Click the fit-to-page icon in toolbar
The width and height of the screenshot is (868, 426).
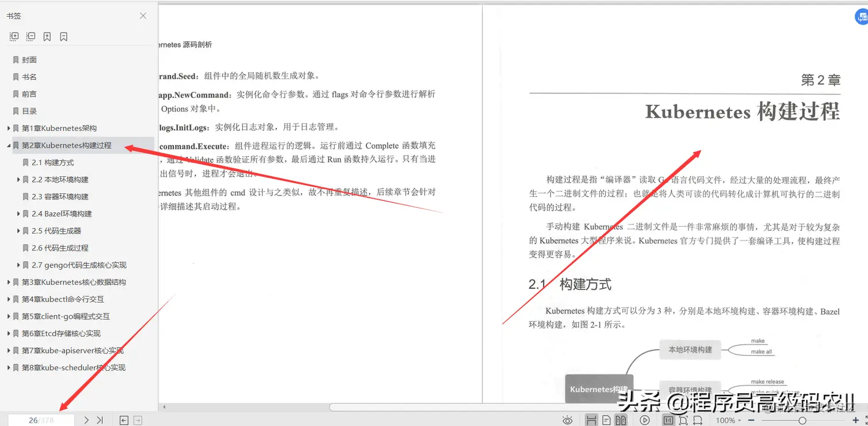[x=683, y=420]
